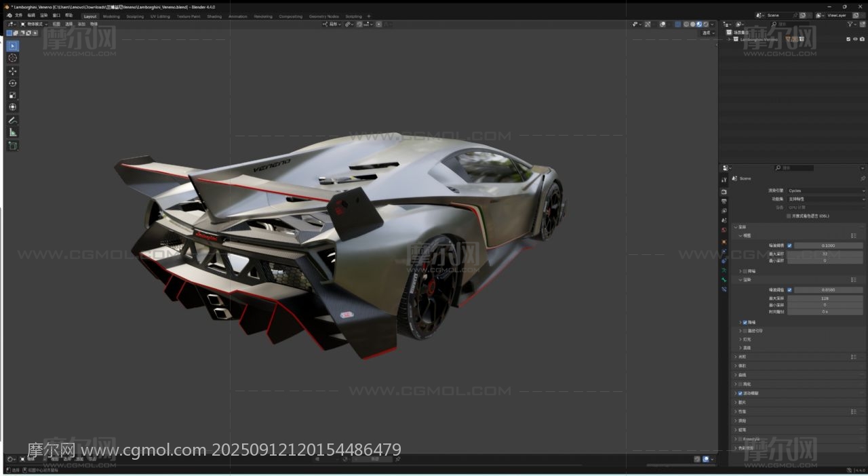Open the viewport Select menu
Image resolution: width=868 pixels, height=476 pixels.
pos(68,24)
